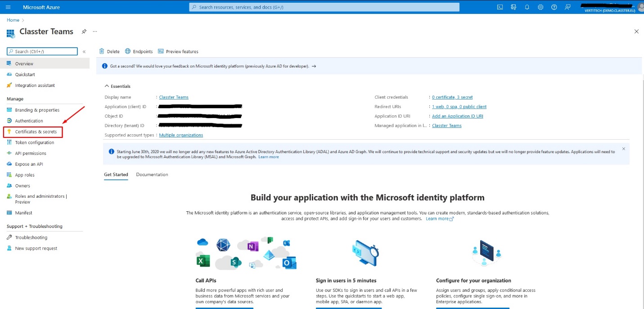Collapse the Essentials section
This screenshot has width=644, height=309.
(107, 86)
